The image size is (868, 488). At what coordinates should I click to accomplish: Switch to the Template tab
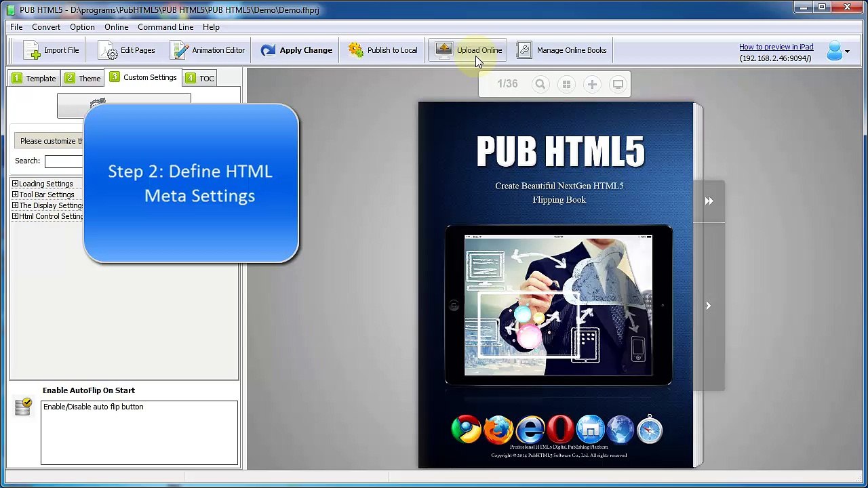tap(34, 78)
